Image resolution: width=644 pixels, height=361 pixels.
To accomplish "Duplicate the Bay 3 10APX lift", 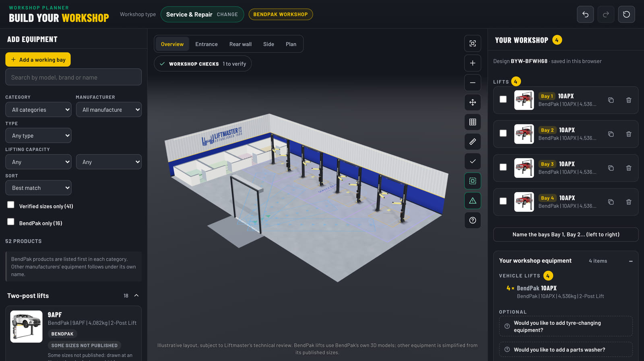I will 611,168.
